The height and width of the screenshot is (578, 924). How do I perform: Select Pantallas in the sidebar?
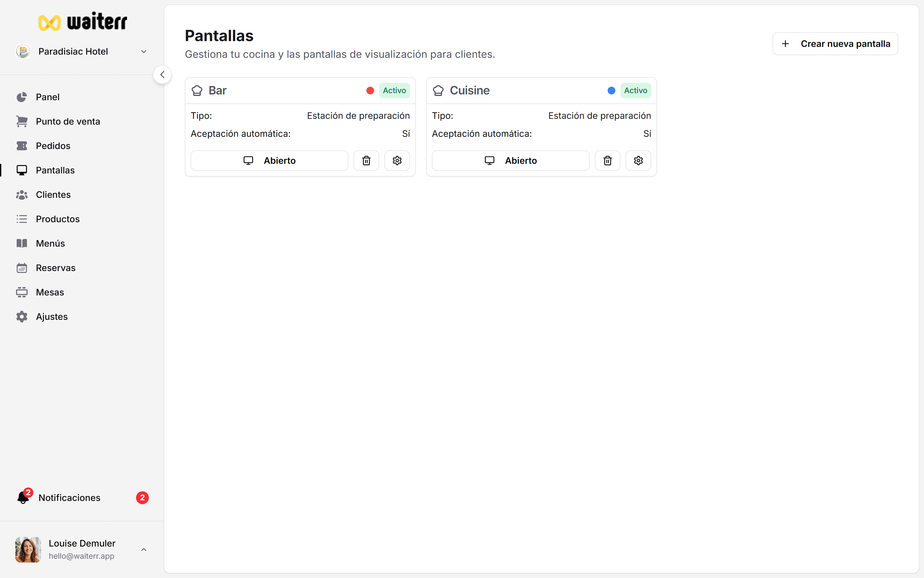point(82,171)
